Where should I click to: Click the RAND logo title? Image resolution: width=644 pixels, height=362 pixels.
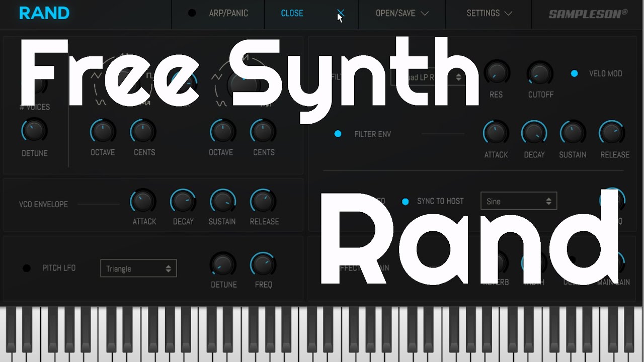point(44,13)
